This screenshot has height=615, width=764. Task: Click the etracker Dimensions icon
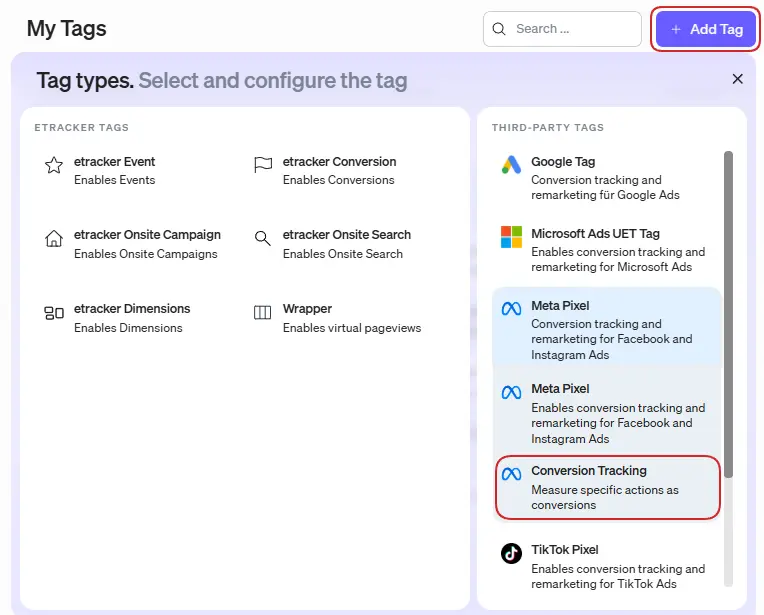click(x=54, y=313)
